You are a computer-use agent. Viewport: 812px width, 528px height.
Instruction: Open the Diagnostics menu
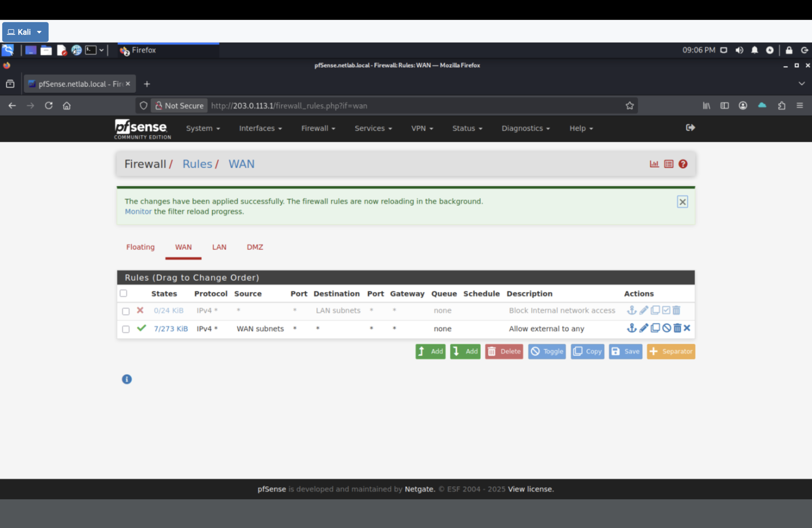(x=525, y=128)
